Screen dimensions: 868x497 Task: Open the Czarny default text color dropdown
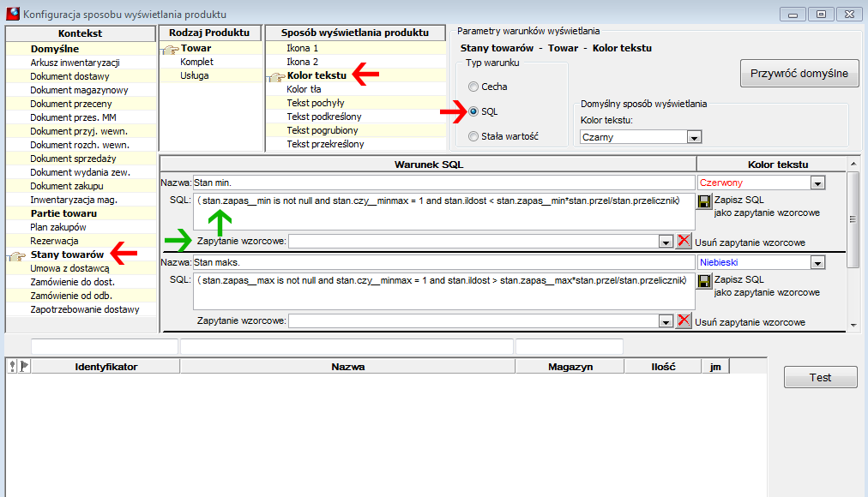click(694, 137)
